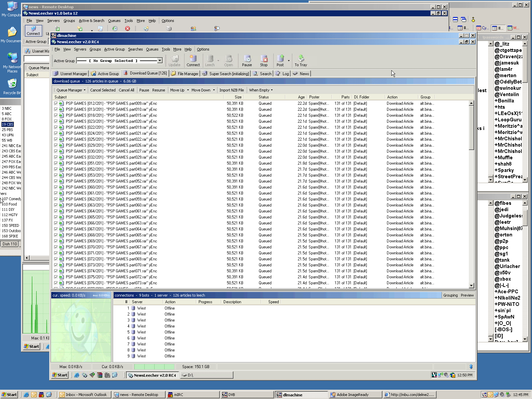This screenshot has width=532, height=399.
Task: Click the Update toolbar icon
Action: [x=174, y=61]
